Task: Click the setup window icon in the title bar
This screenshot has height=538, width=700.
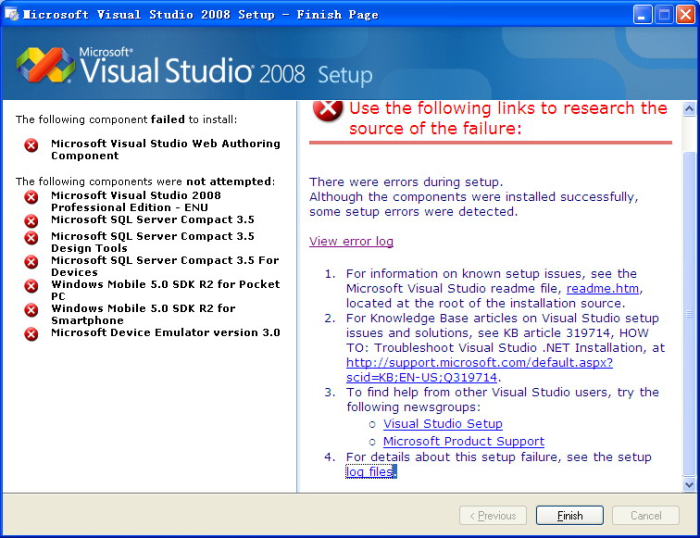Action: click(12, 14)
